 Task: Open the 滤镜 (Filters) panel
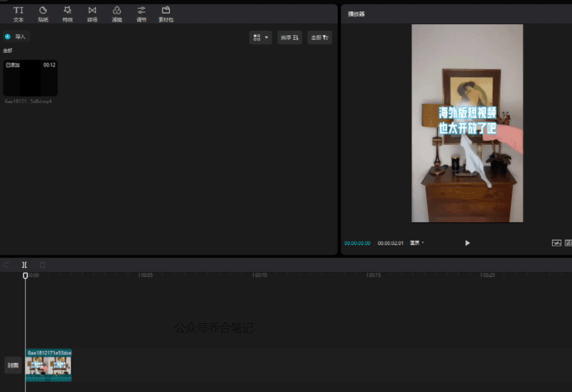(x=117, y=13)
